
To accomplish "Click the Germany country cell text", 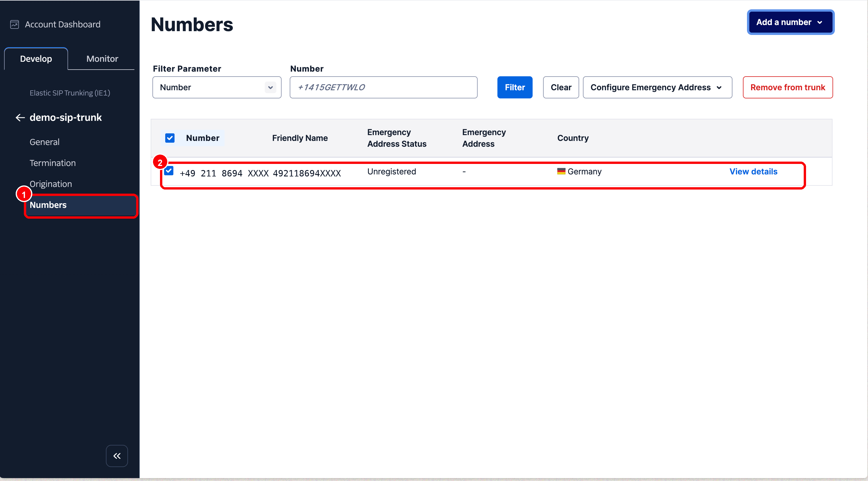I will [x=584, y=171].
